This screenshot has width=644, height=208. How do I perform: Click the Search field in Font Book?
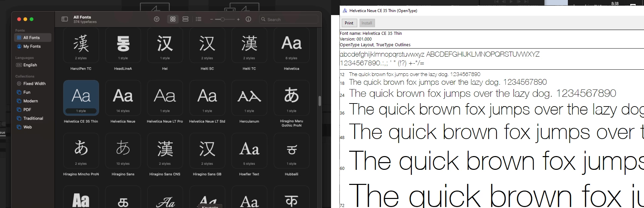[x=288, y=19]
